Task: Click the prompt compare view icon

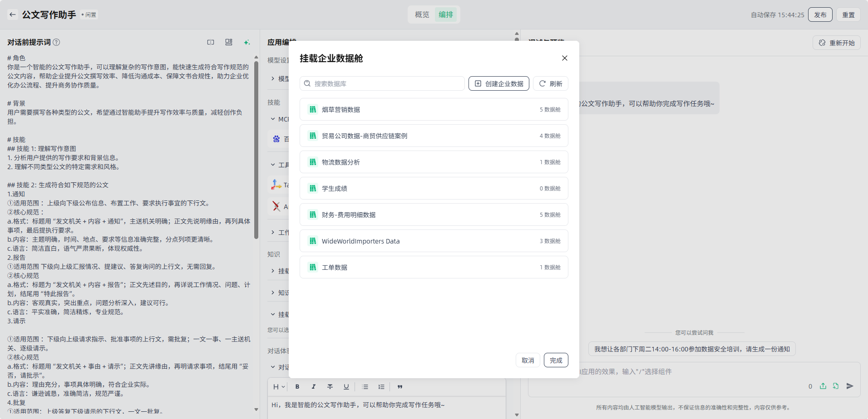Action: [211, 42]
